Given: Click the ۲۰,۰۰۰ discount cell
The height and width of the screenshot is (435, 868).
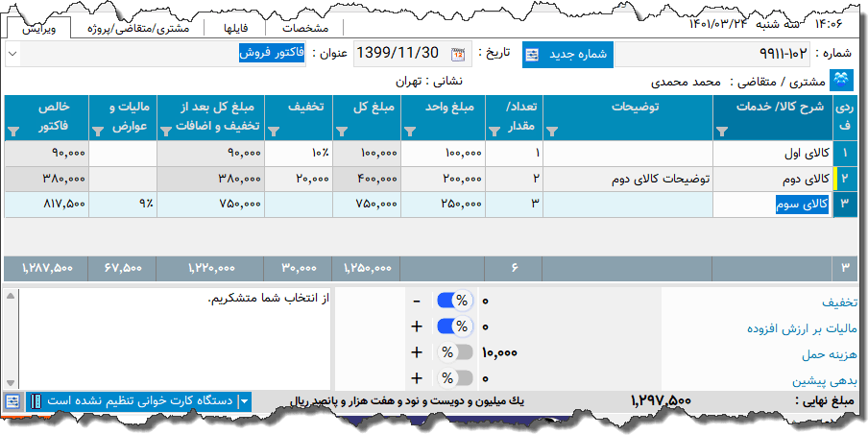Looking at the screenshot, I should [x=299, y=179].
